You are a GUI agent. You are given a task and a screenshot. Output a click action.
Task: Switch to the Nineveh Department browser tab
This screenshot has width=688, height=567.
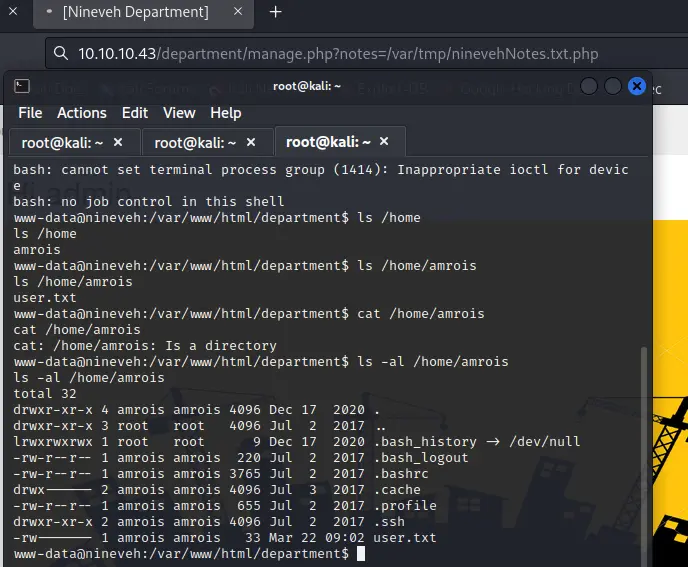[143, 12]
